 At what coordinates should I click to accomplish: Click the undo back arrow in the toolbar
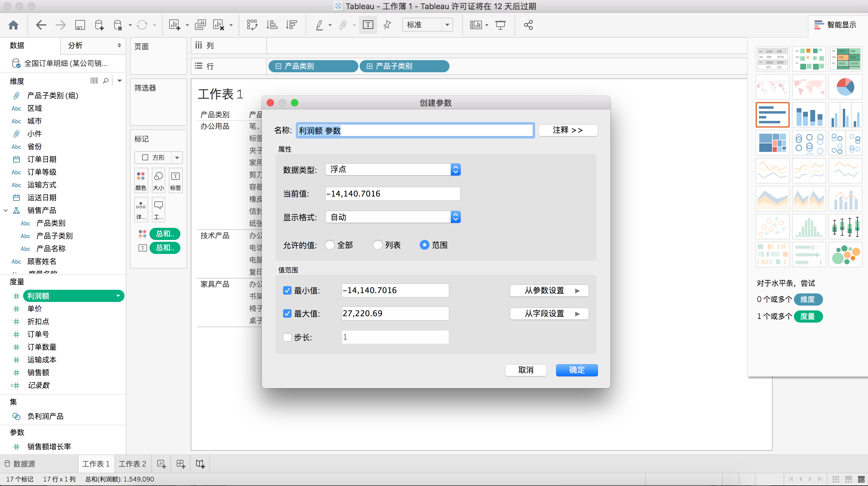(x=41, y=25)
